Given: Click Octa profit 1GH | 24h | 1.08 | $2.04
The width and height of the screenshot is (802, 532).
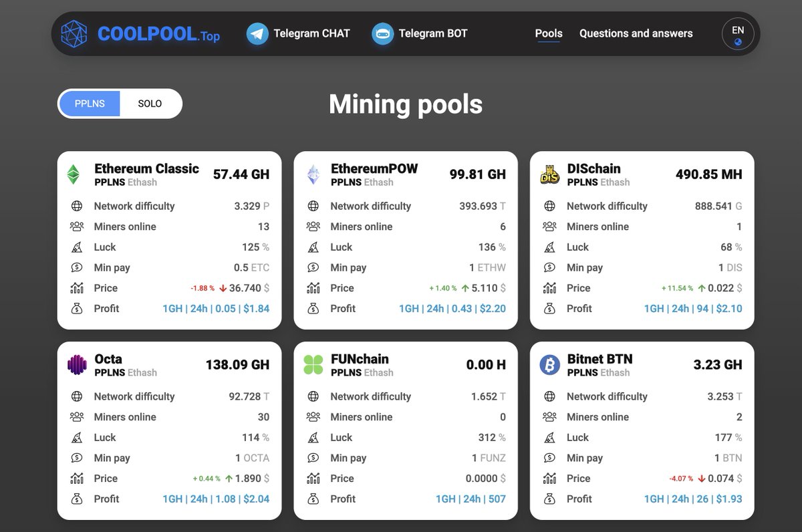Looking at the screenshot, I should [x=216, y=499].
